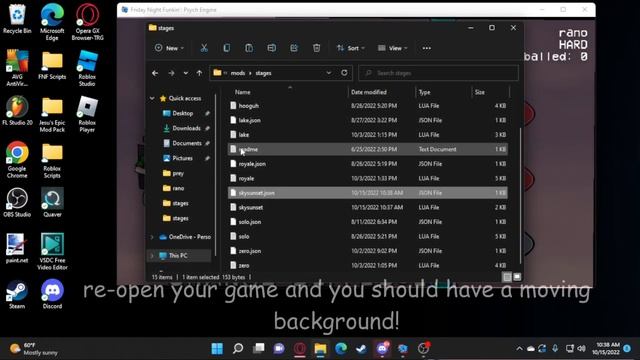Open Roblox Studio desktop shortcut
This screenshot has width=640, height=360.
pyautogui.click(x=87, y=69)
